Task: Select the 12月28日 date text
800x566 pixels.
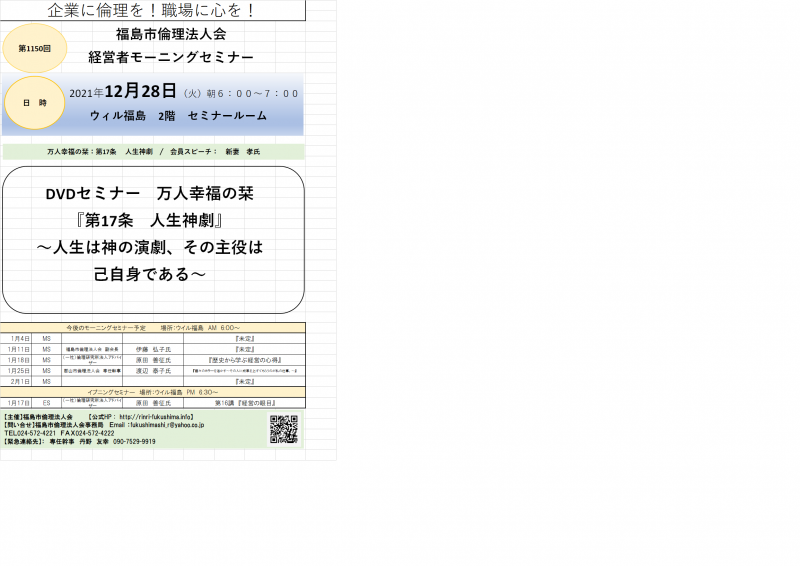Action: point(146,92)
